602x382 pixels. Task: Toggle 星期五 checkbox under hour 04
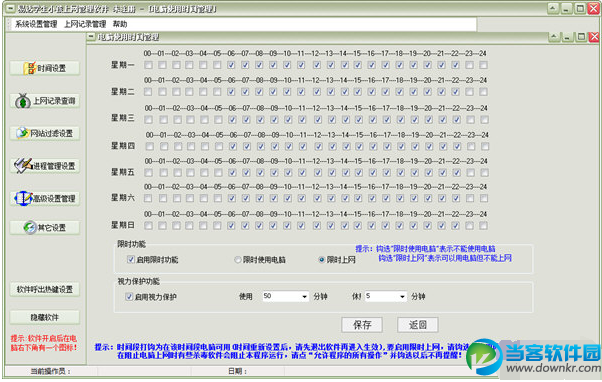pos(204,172)
